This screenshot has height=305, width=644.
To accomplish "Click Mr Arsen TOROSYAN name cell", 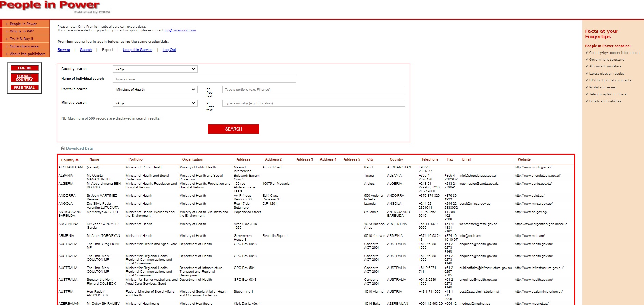I will pos(103,236).
